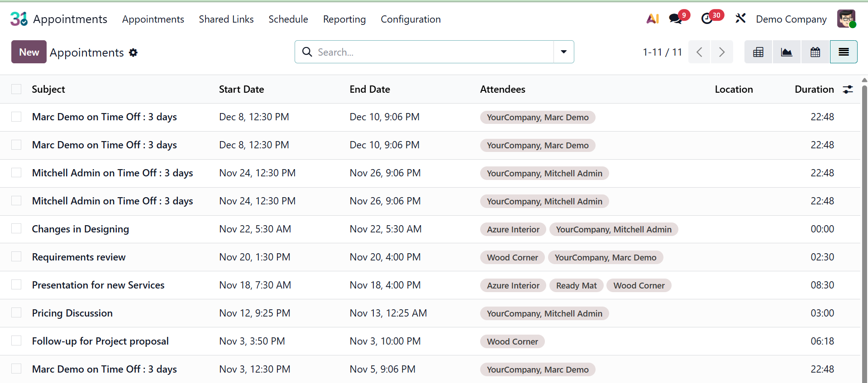The height and width of the screenshot is (383, 868).
Task: Click the debug tools wrench icon
Action: [740, 19]
